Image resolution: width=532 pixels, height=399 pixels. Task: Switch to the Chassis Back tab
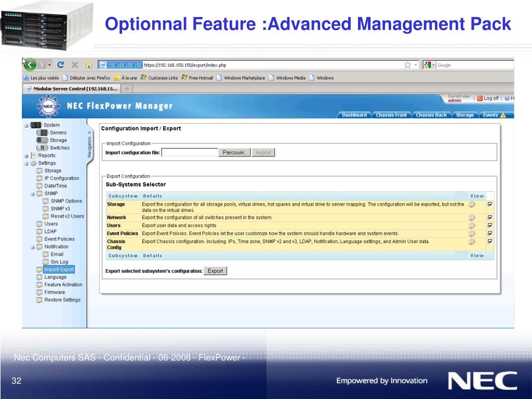(x=431, y=115)
